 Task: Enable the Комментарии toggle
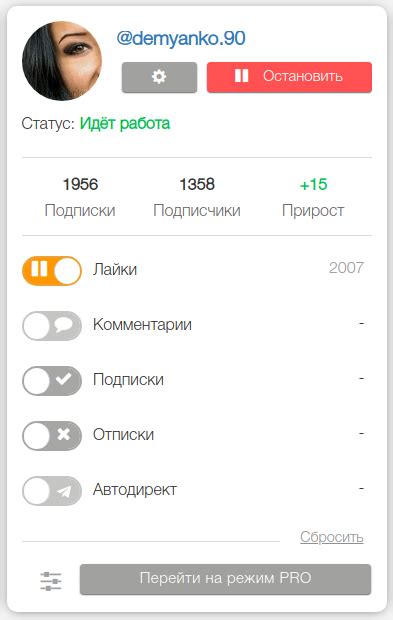point(52,326)
